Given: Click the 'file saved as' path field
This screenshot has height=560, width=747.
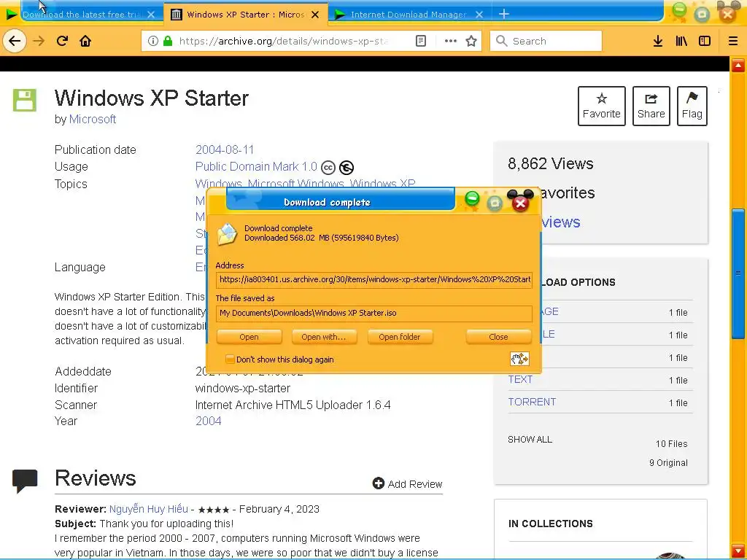Looking at the screenshot, I should (x=374, y=313).
